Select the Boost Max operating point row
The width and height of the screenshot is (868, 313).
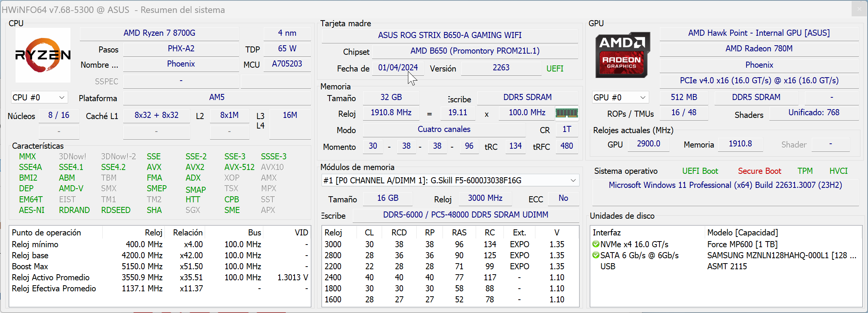(160, 267)
